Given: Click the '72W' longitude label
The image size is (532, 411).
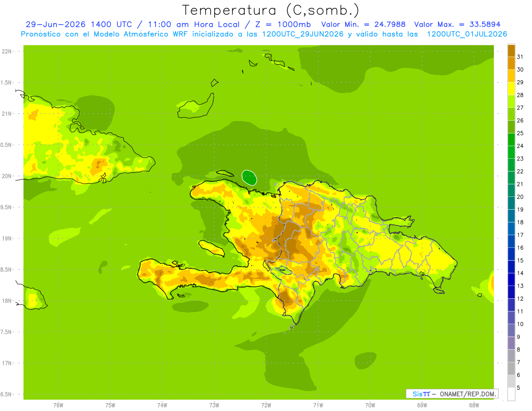Looking at the screenshot, I should pyautogui.click(x=266, y=405).
